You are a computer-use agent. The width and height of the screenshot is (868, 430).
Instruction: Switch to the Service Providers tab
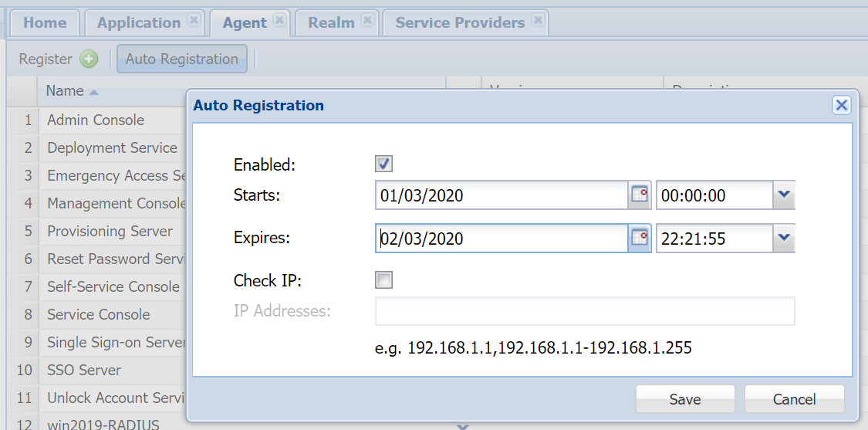pos(460,22)
